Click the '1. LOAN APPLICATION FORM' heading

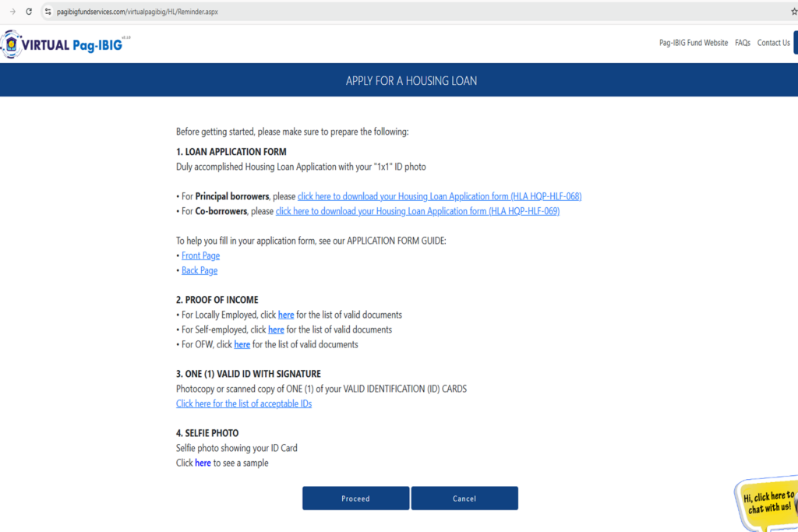click(x=231, y=152)
